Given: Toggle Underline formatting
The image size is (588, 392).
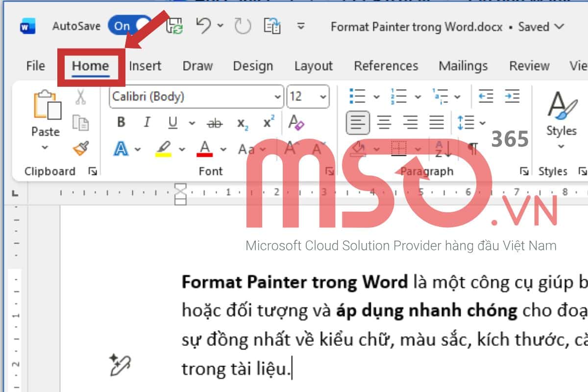Looking at the screenshot, I should (172, 122).
